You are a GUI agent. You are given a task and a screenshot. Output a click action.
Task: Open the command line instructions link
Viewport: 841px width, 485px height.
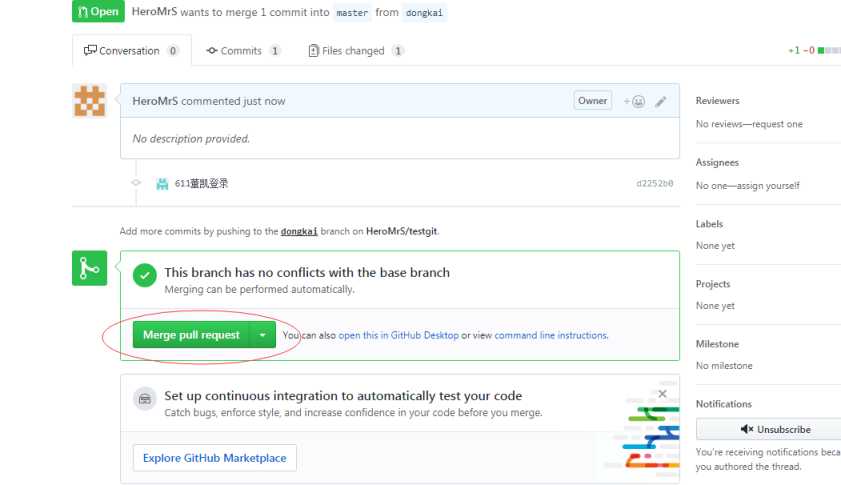coord(550,335)
